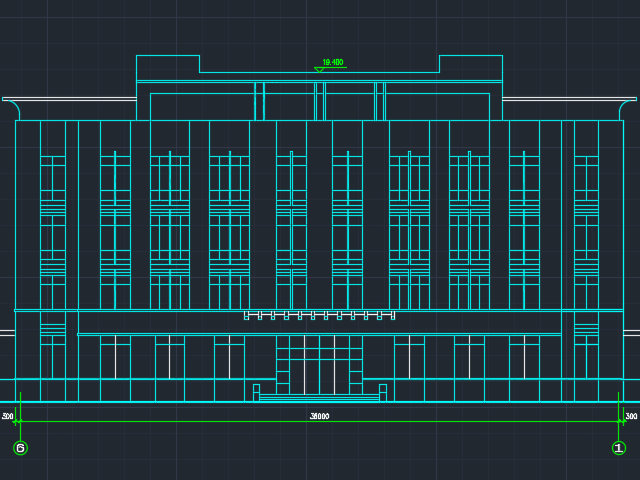Select the 19.400 elevation text label
Viewport: 640px width, 480px height.
point(333,62)
